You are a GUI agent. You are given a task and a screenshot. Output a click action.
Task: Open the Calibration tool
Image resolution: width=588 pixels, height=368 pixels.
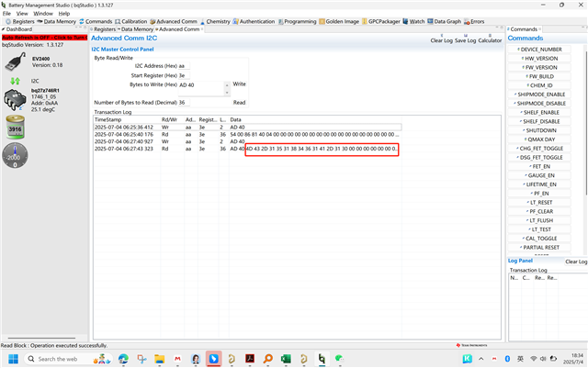(x=130, y=21)
